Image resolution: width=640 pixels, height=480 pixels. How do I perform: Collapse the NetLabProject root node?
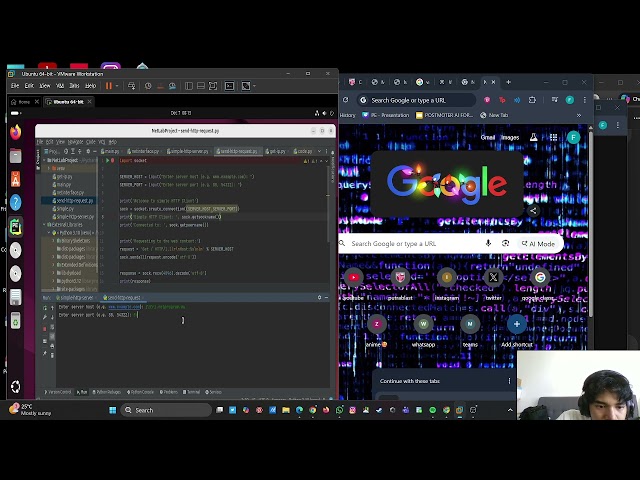pyautogui.click(x=44, y=160)
